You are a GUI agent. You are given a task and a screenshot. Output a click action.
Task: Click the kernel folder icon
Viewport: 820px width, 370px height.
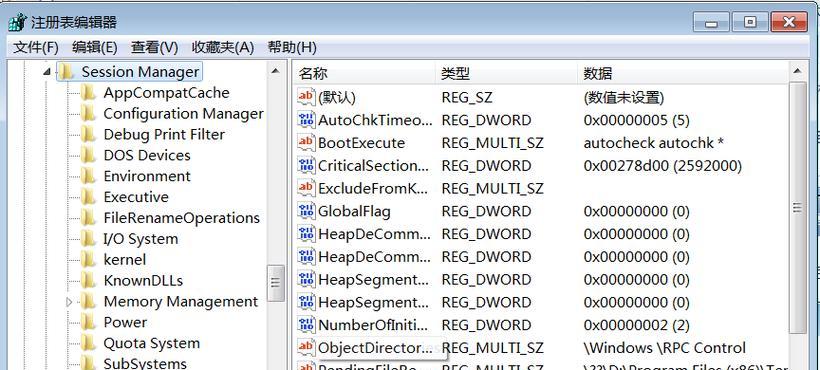click(x=88, y=260)
